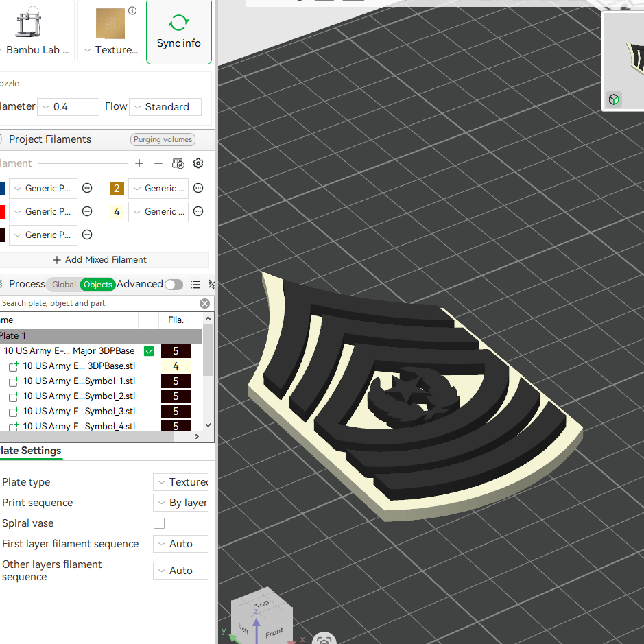644x644 pixels.
Task: Click object list scroll down arrow
Action: [x=208, y=425]
